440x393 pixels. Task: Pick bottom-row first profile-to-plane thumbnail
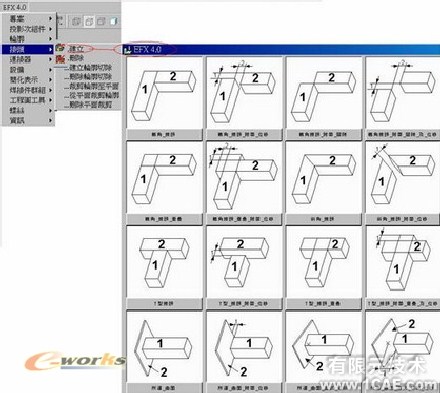164,347
